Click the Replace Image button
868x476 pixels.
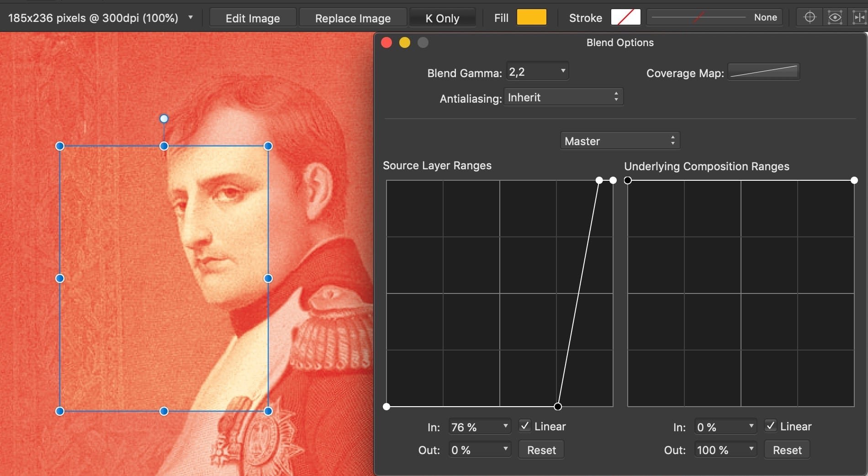pyautogui.click(x=353, y=18)
